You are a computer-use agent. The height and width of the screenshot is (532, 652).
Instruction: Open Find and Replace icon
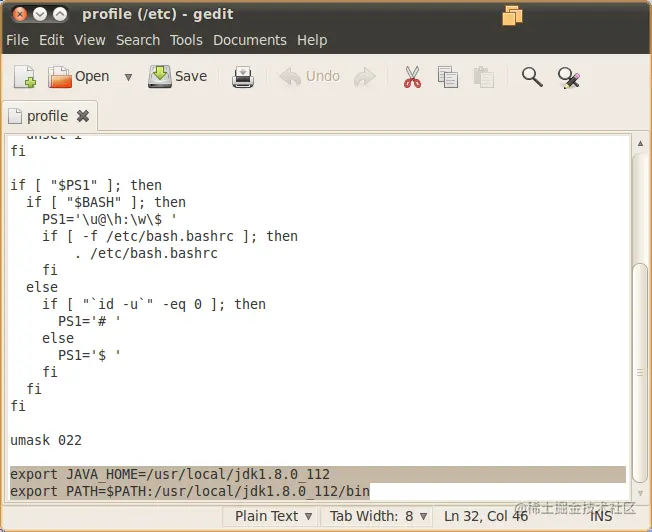click(568, 77)
